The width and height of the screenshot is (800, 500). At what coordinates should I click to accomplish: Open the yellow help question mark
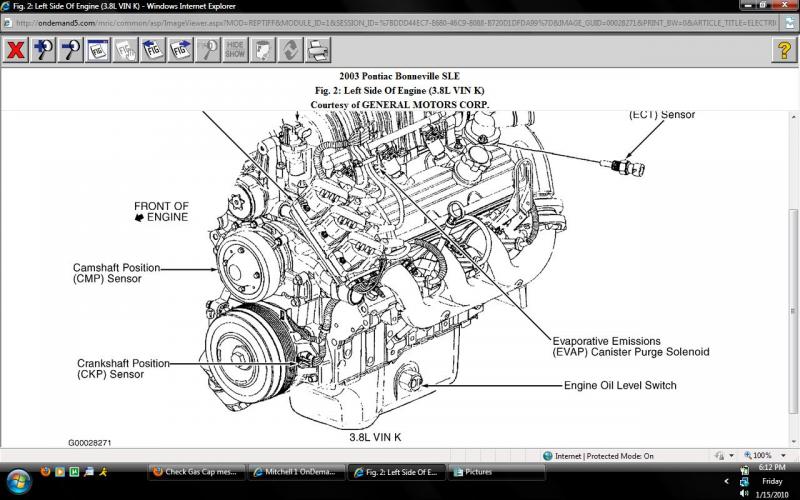[x=784, y=49]
